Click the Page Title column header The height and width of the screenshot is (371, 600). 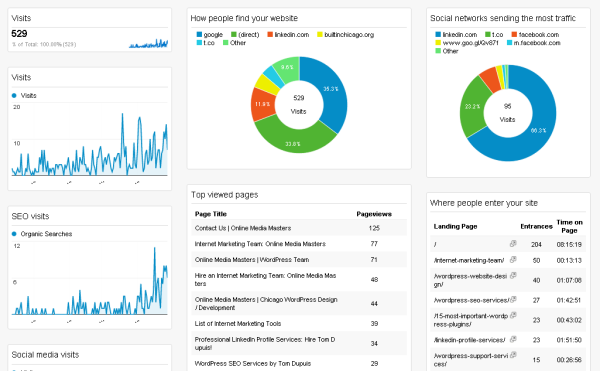211,214
